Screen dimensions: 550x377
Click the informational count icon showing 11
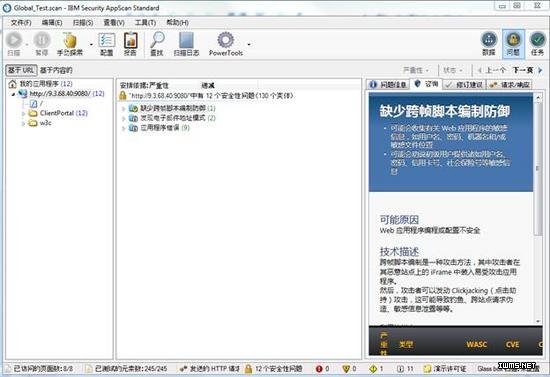(x=400, y=369)
